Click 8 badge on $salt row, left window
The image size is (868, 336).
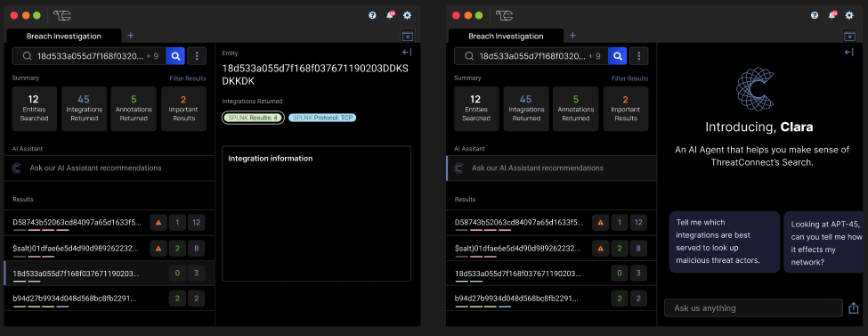click(197, 248)
